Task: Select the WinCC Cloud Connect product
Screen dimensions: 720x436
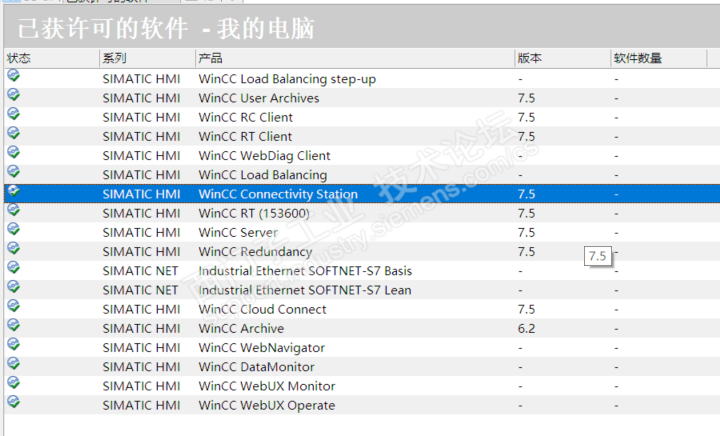Action: click(262, 309)
